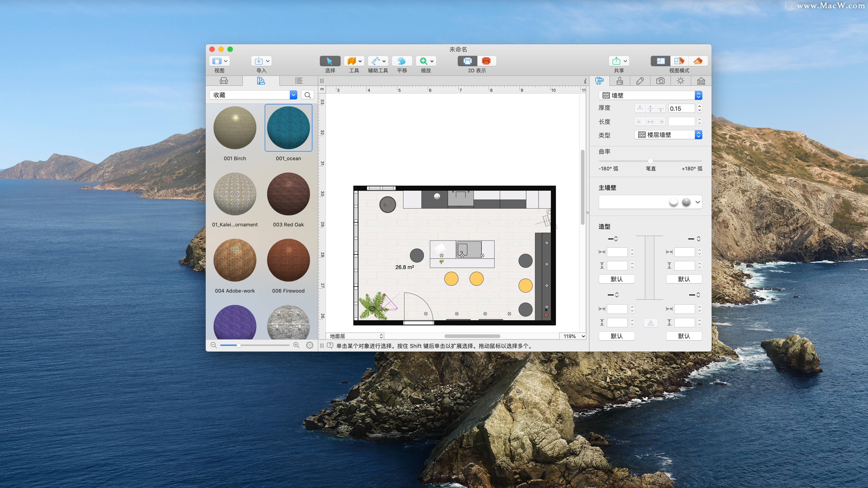Open the 共享 share menu
Image resolution: width=868 pixels, height=488 pixels.
coord(619,61)
